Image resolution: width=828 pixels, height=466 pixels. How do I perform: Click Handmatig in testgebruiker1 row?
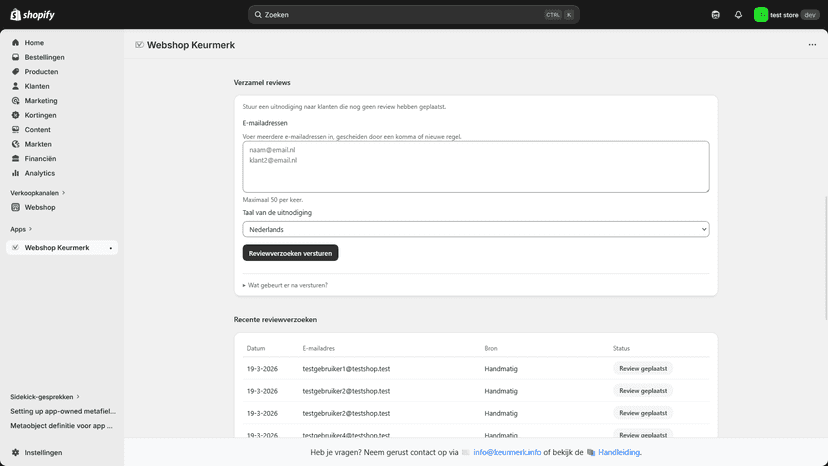(x=501, y=369)
